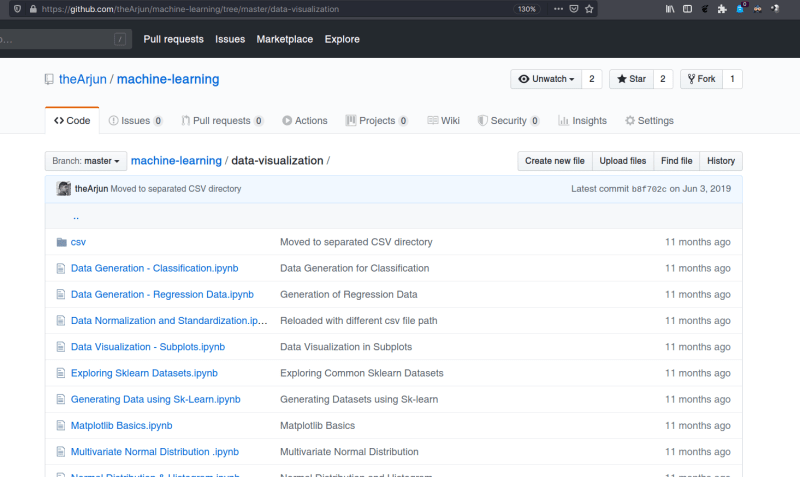Screen dimensions: 800x477
Task: Open commit message 'Generation of Regression Data'
Action: [x=348, y=294]
